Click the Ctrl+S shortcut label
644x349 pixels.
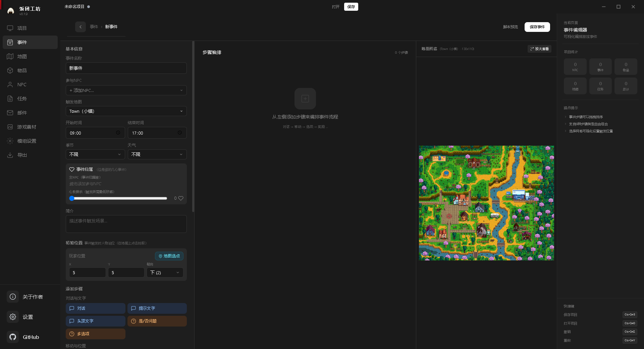(630, 315)
